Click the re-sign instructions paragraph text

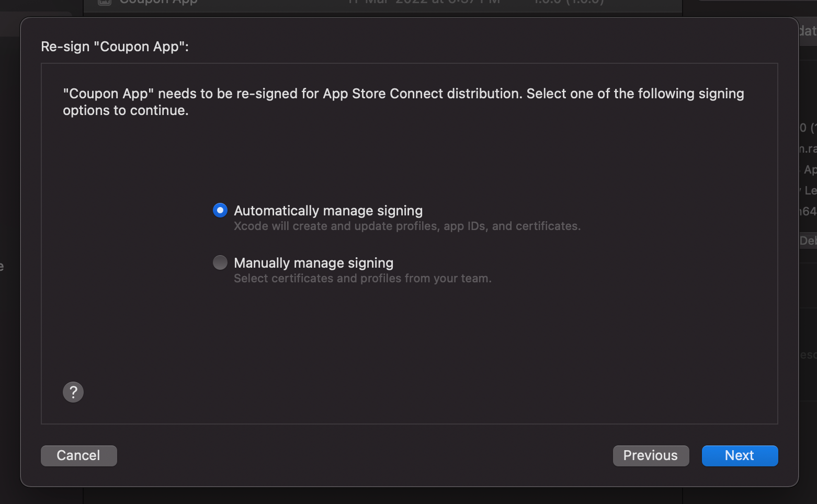403,102
